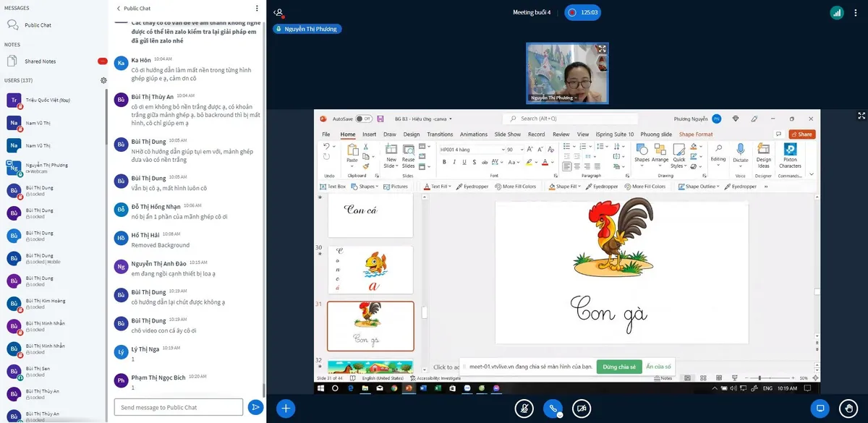Image resolution: width=868 pixels, height=423 pixels.
Task: Open the users list settings gear
Action: [x=103, y=80]
